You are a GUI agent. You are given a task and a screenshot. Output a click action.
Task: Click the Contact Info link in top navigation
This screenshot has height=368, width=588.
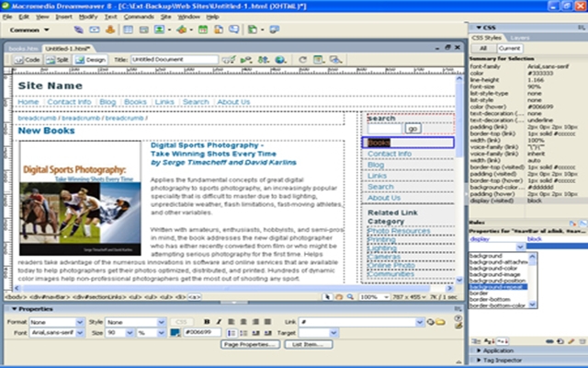tap(70, 102)
